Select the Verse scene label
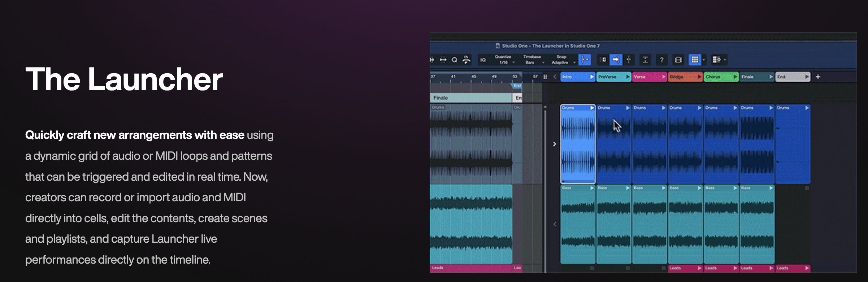 (x=639, y=77)
